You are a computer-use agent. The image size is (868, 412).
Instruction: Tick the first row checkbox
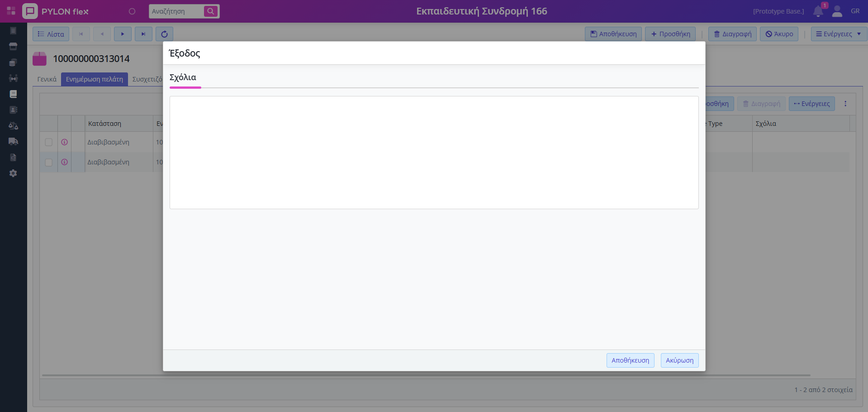49,142
